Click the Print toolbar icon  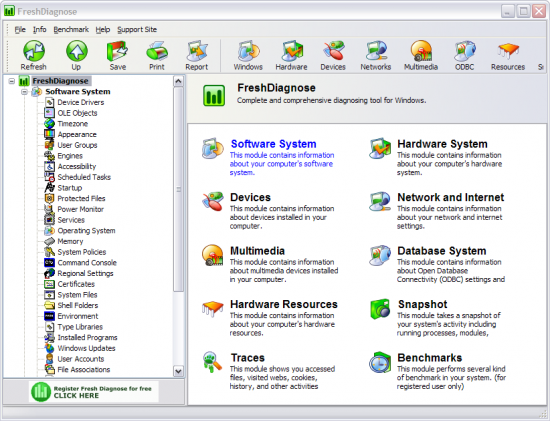[156, 51]
